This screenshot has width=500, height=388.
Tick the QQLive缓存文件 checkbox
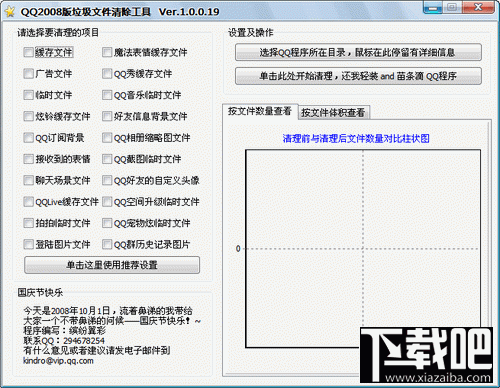(29, 202)
